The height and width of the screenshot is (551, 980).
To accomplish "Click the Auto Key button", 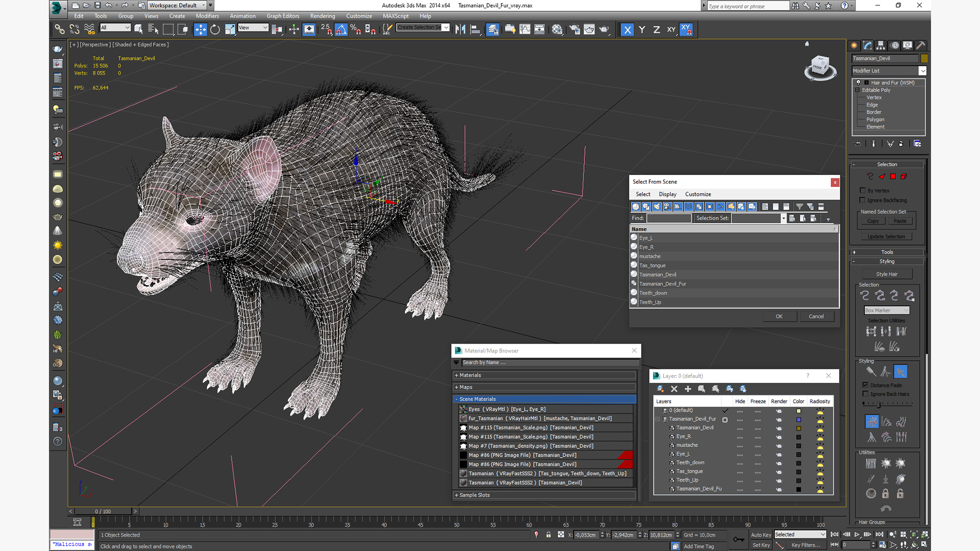I will pyautogui.click(x=761, y=535).
